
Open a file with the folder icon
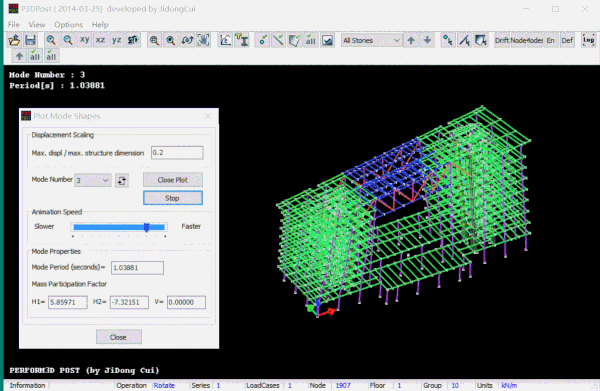(x=14, y=40)
